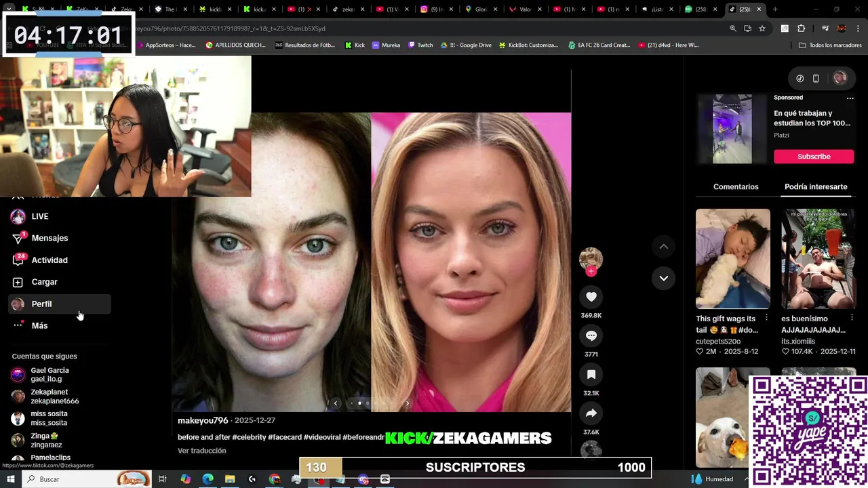Click the Subscribe button on Platzi ad
868x488 pixels.
(814, 157)
